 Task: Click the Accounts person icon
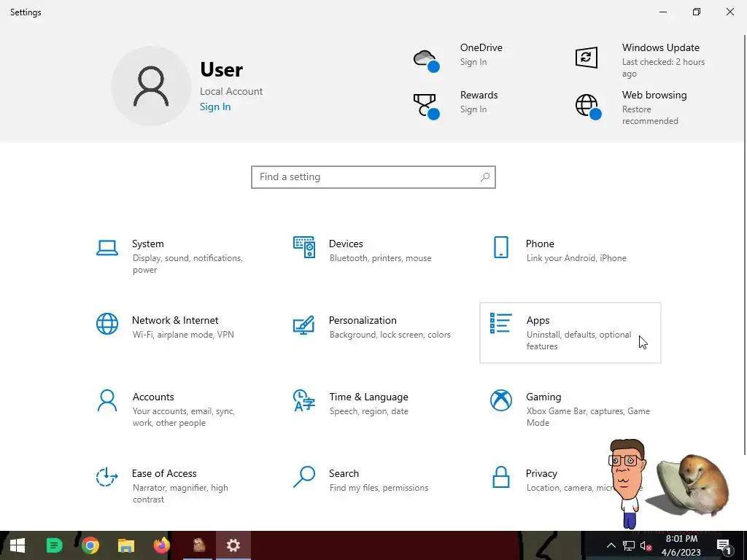coord(107,400)
